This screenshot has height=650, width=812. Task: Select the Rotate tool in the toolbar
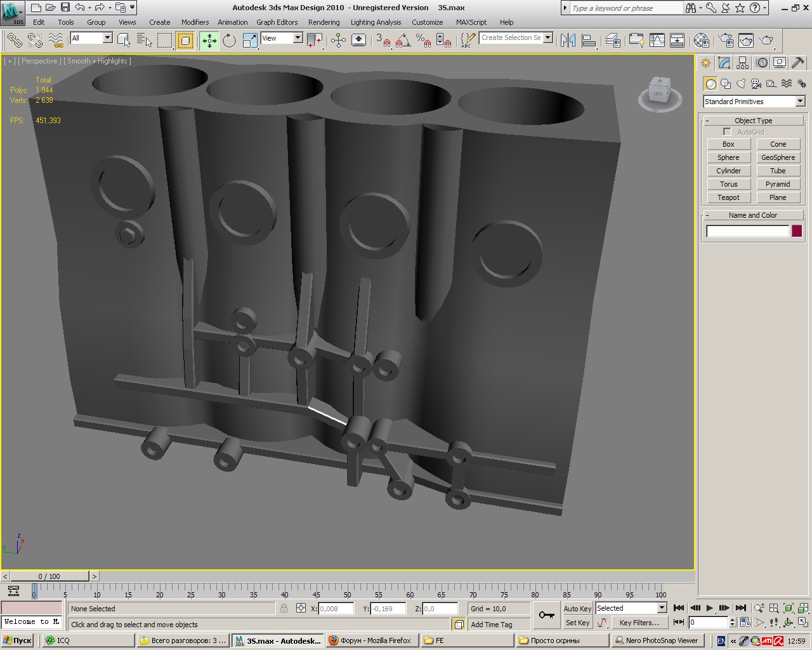click(x=229, y=41)
